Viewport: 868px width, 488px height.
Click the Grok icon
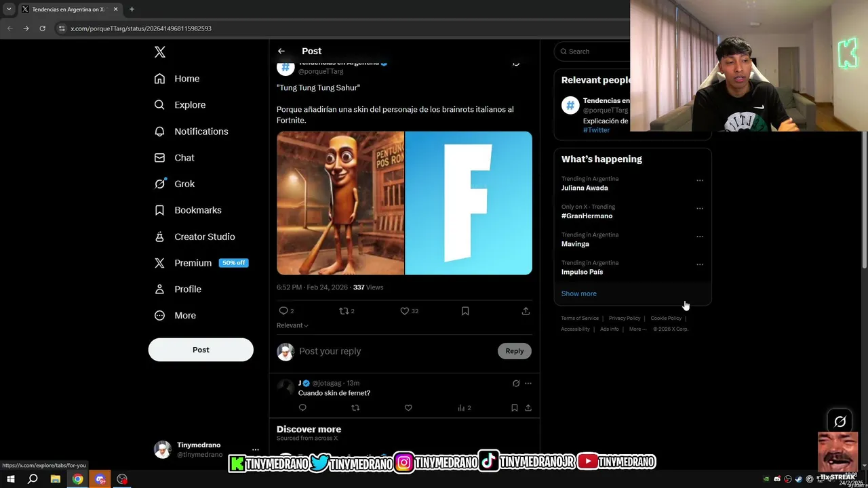159,184
